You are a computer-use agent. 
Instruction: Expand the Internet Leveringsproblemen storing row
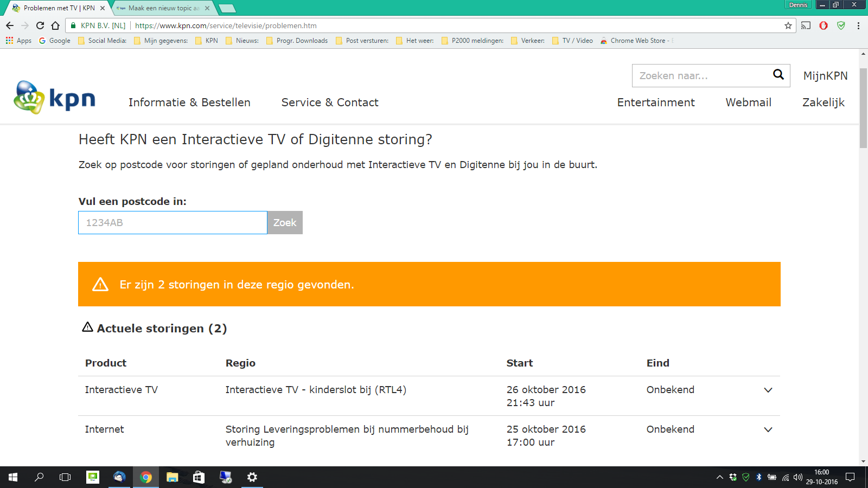pos(768,429)
